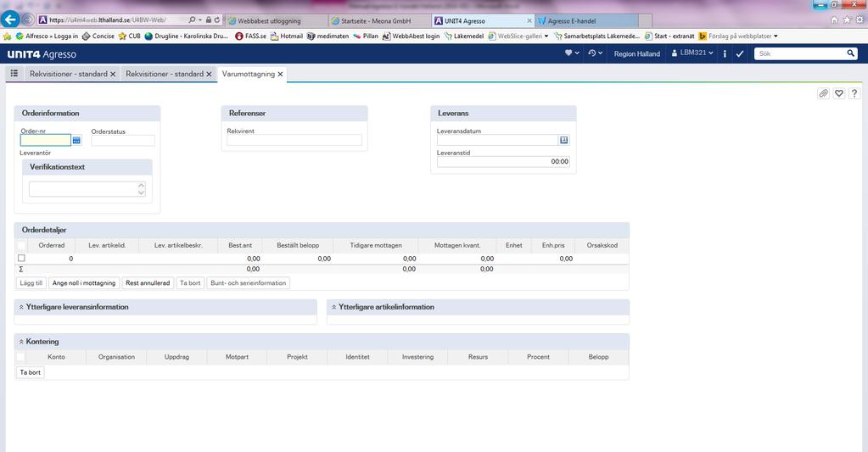868x452 pixels.
Task: Click the Verifikationstext text area
Action: [82, 188]
